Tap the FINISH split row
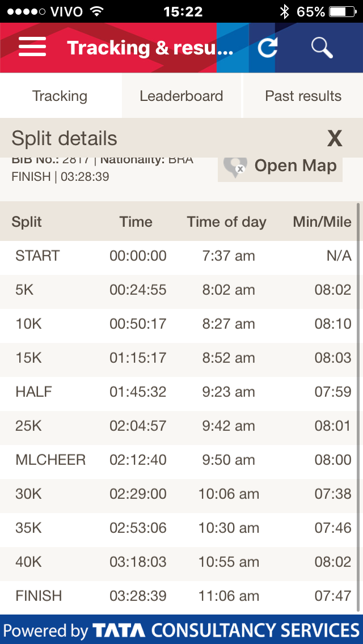 pyautogui.click(x=181, y=596)
